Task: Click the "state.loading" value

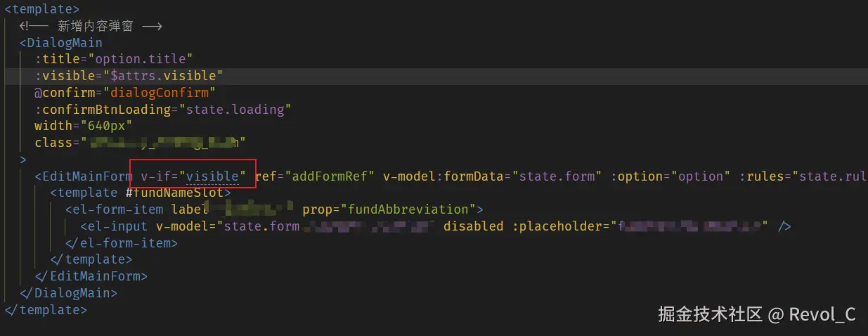Action: tap(235, 110)
